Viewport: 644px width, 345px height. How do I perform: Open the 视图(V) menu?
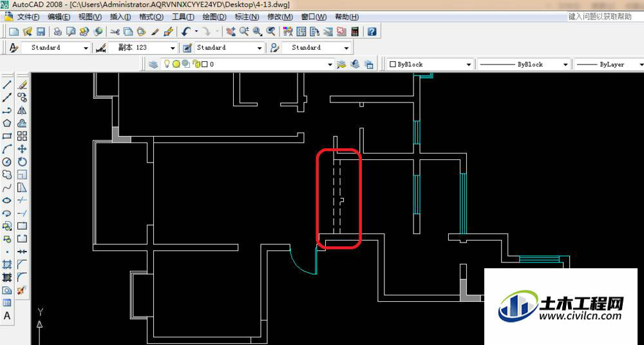(90, 17)
